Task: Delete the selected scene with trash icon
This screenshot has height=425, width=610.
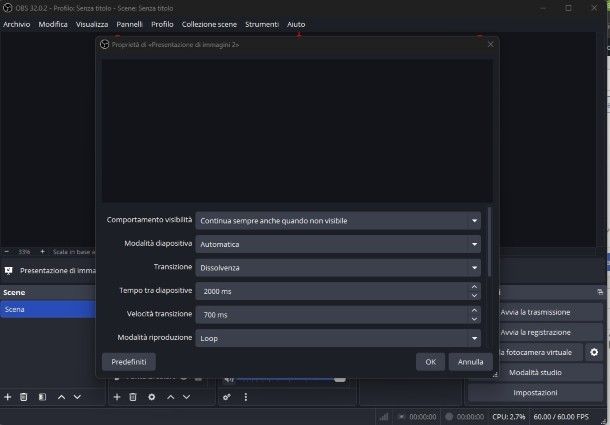Action: click(24, 397)
